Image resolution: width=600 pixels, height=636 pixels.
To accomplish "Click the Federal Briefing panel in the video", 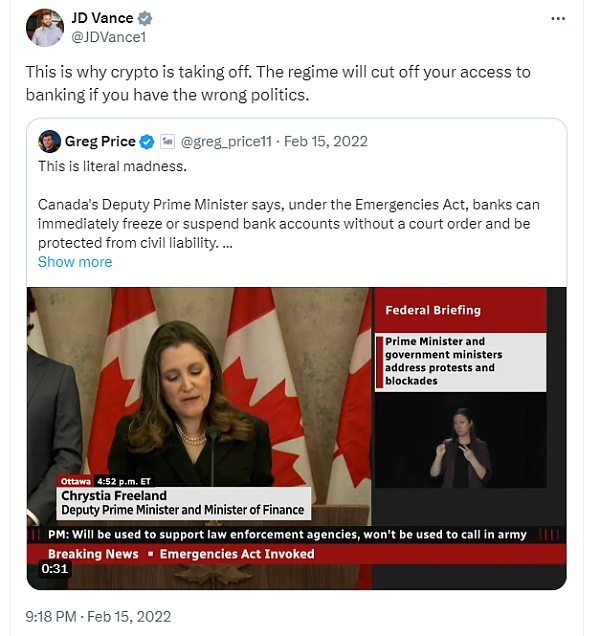I will [x=461, y=310].
